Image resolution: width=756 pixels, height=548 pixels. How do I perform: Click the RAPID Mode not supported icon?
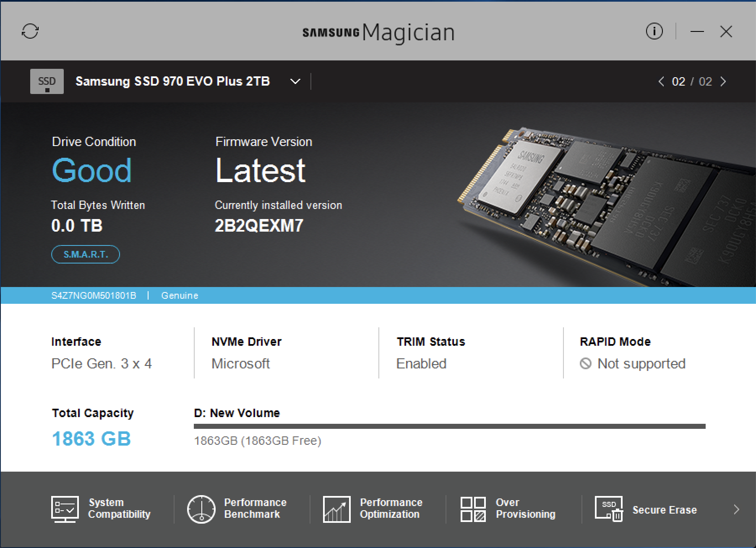[x=586, y=363]
